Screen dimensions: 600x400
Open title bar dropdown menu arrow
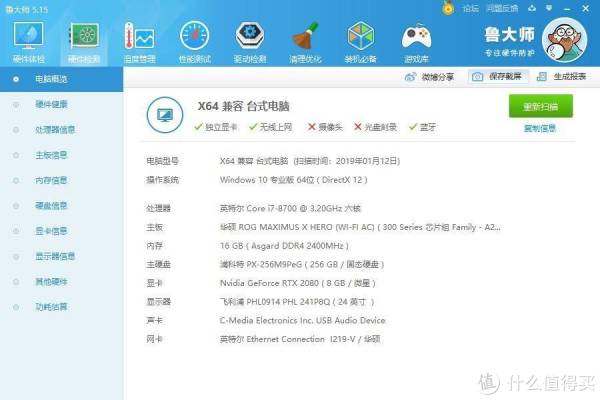click(549, 8)
